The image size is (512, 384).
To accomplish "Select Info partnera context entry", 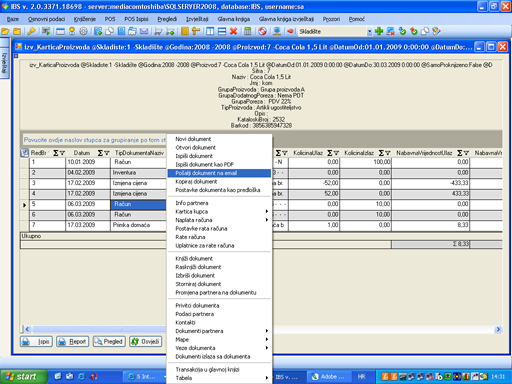I will [219, 203].
